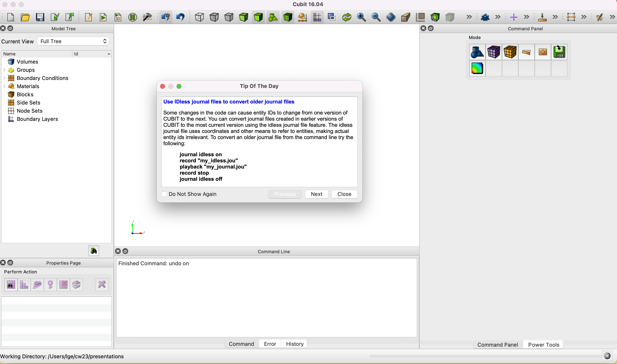Click the import icon with green down arrow
Screen dimensions: 617x364
coord(55,17)
